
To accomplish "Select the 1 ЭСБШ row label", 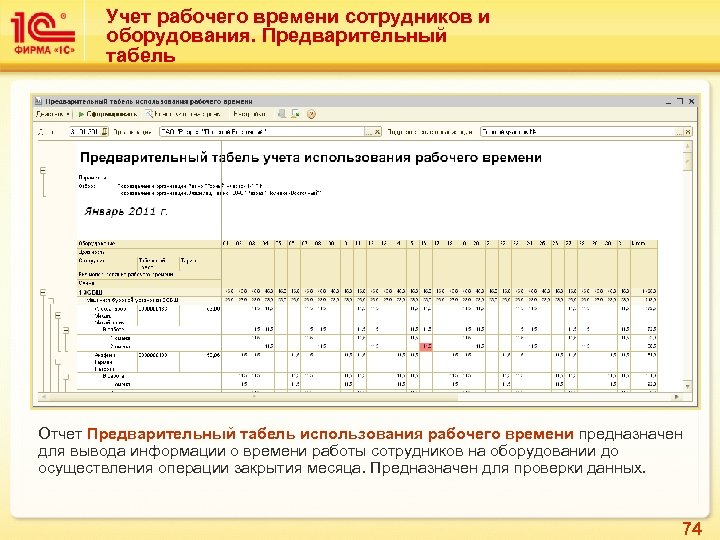I will point(90,292).
